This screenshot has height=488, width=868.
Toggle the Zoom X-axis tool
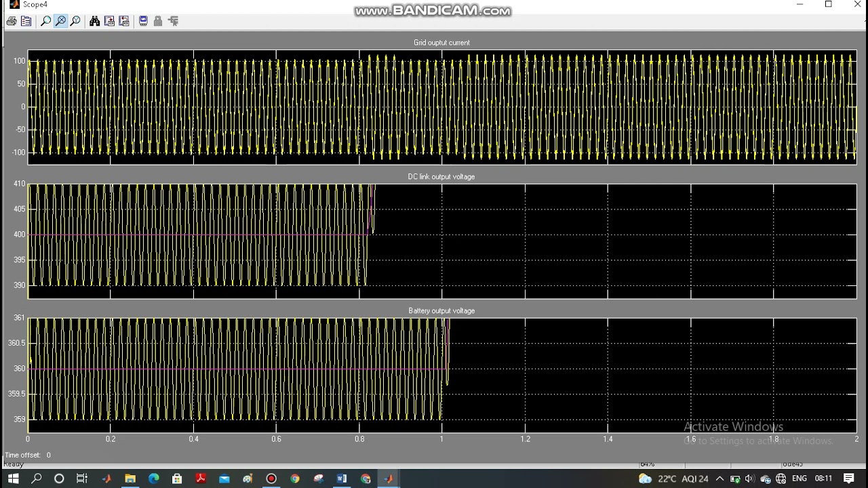[x=61, y=21]
